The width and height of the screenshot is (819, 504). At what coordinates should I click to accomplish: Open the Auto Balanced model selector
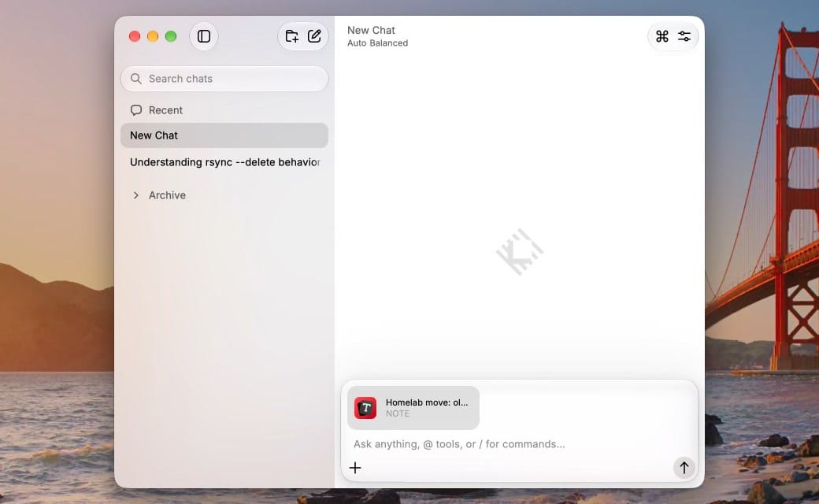(x=378, y=43)
